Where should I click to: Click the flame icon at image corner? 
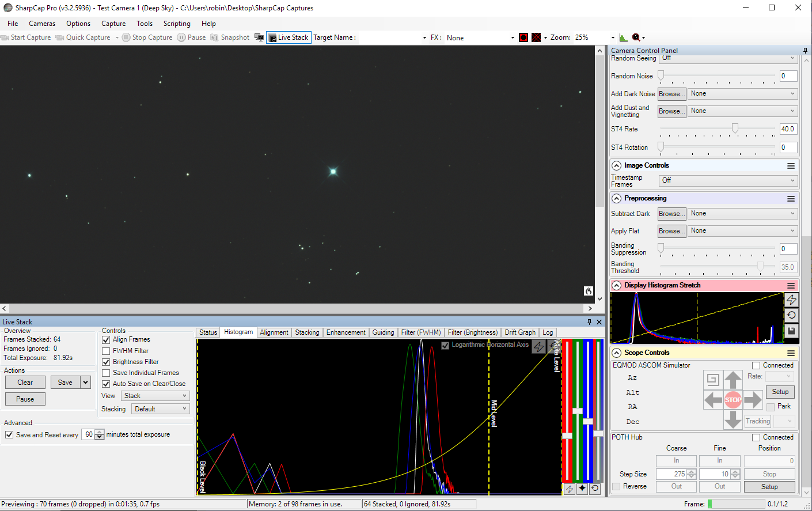(x=588, y=291)
